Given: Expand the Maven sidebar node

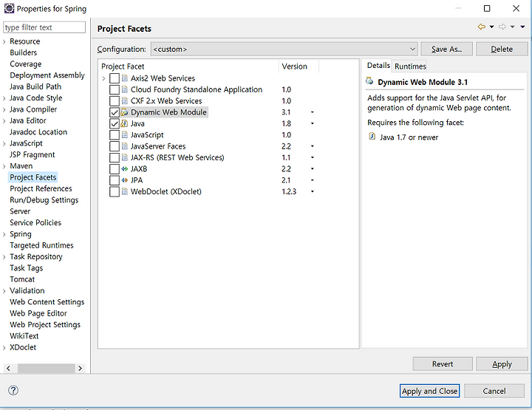Looking at the screenshot, I should click(x=4, y=166).
